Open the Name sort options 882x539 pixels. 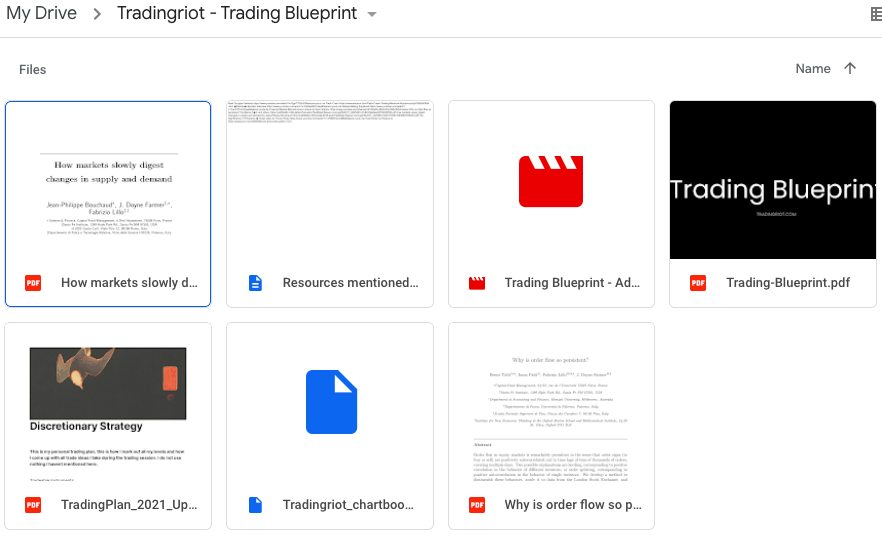(x=812, y=69)
